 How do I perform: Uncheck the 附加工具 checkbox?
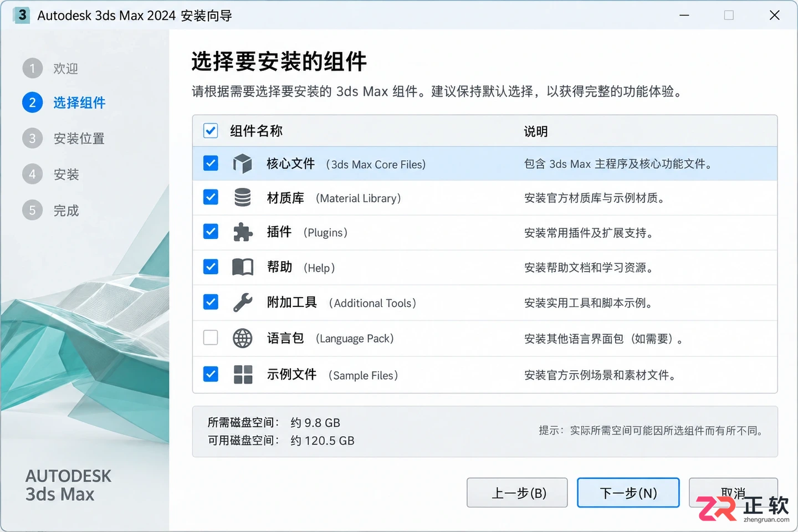[211, 302]
